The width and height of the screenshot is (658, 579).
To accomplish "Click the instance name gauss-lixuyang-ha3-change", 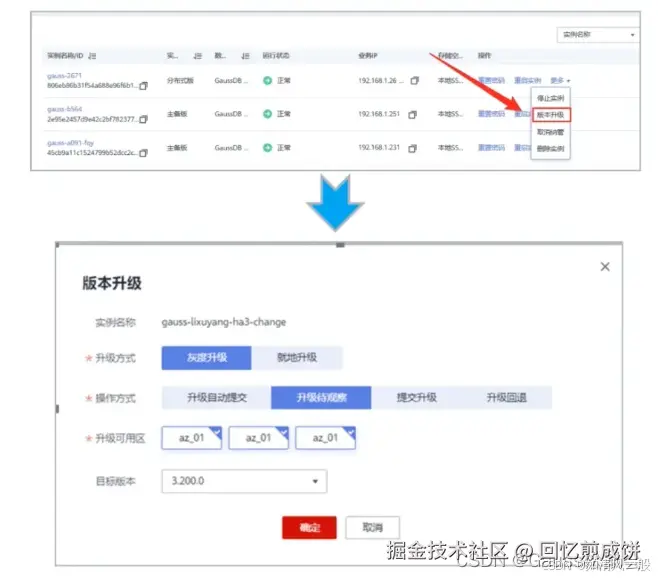I will coord(224,322).
